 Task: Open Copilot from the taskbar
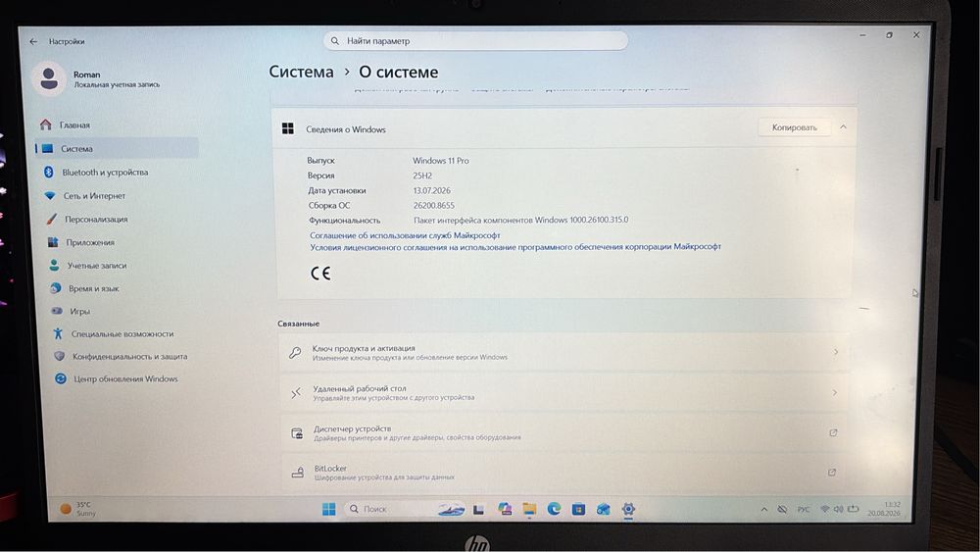[505, 509]
